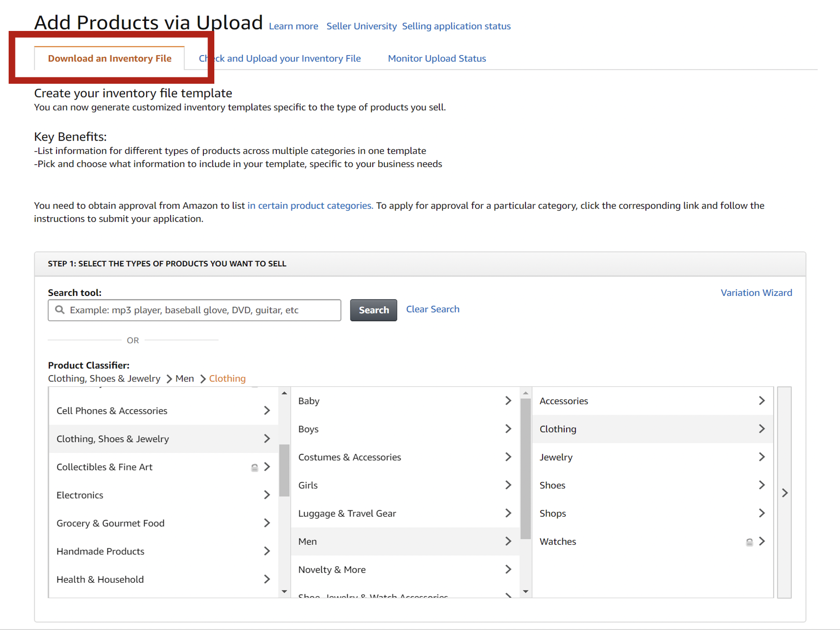Expand the Shops chevron

pyautogui.click(x=762, y=513)
